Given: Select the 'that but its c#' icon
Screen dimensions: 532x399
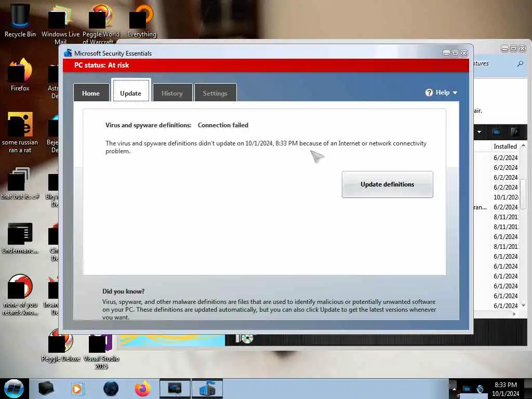Looking at the screenshot, I should (x=20, y=183).
